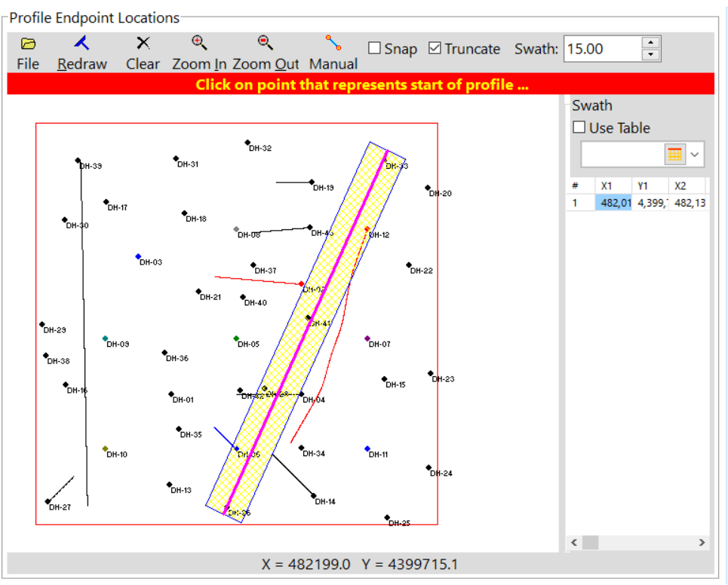Image resolution: width=728 pixels, height=585 pixels.
Task: Open the File folder icon
Action: [28, 44]
